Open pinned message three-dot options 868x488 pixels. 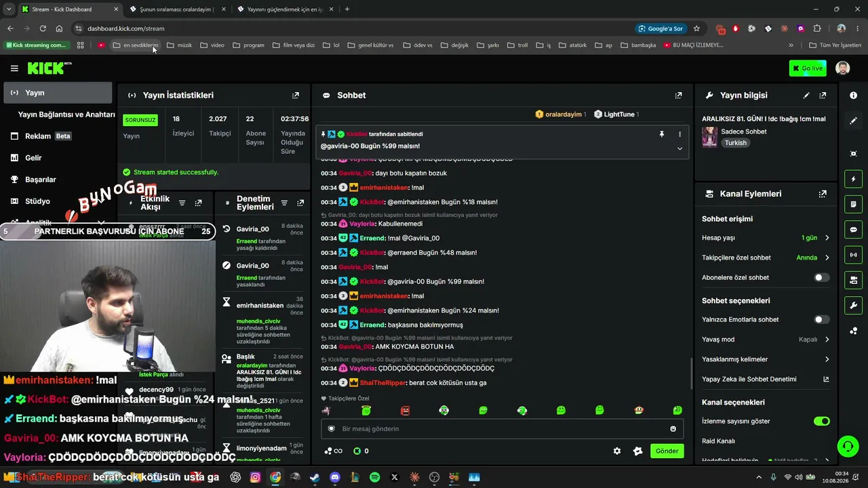679,134
